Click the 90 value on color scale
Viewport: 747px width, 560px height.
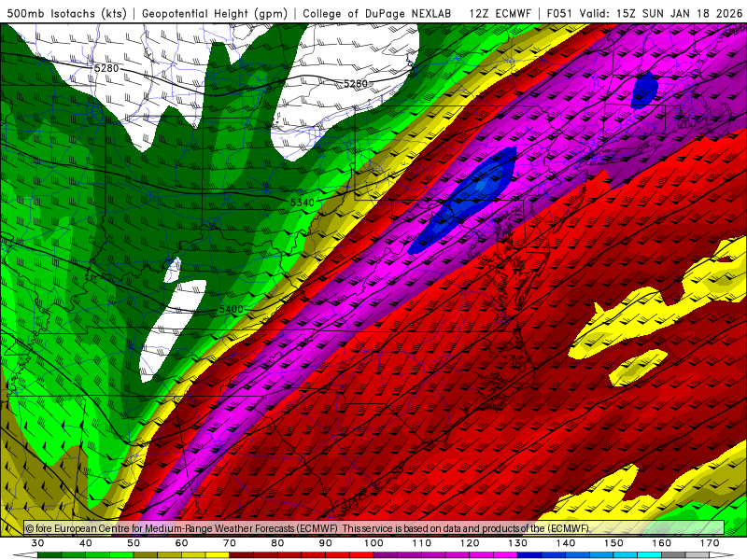coord(326,543)
